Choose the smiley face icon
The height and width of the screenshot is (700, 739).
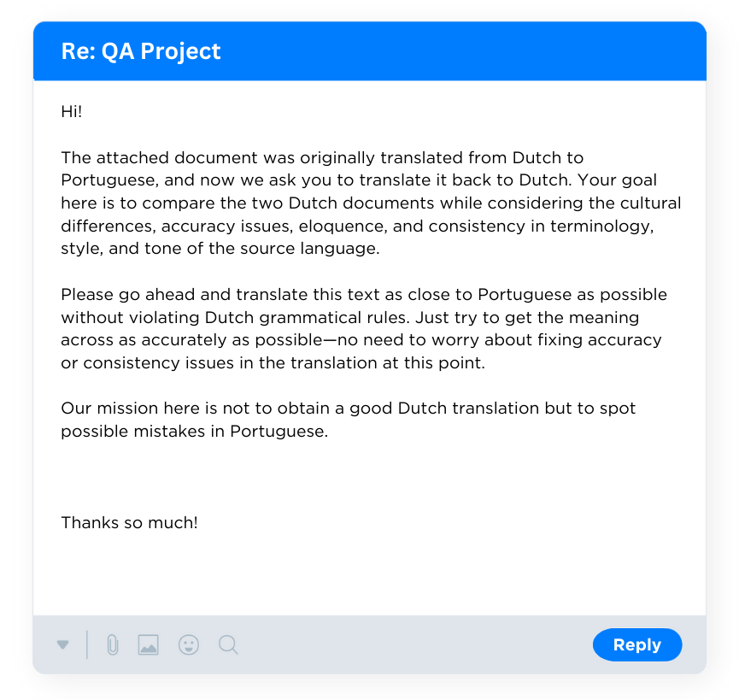tap(188, 644)
